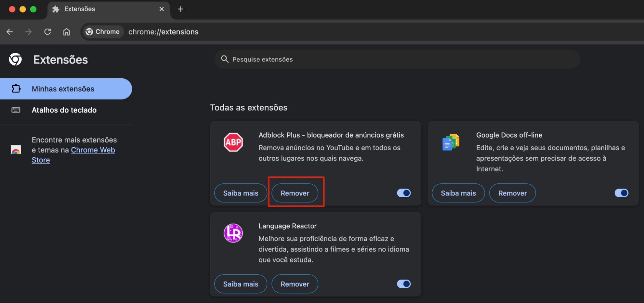Click the Google Docs off-line extension icon

[451, 142]
